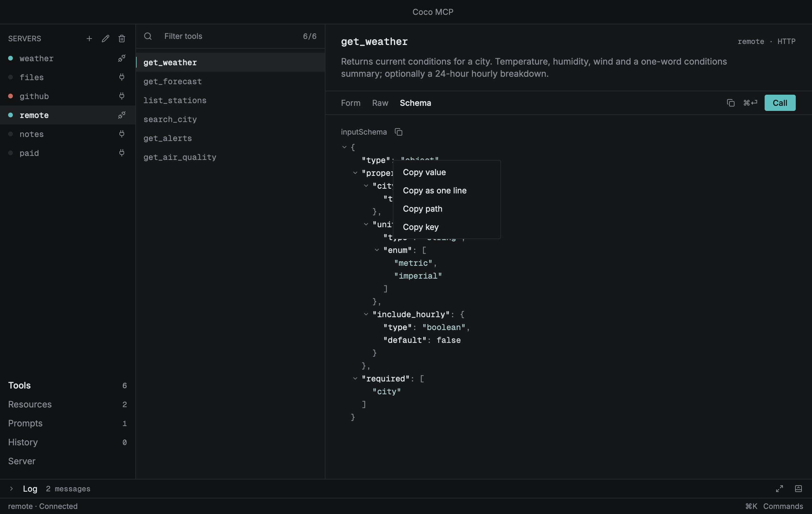
Task: Open the Prompts section
Action: pyautogui.click(x=68, y=423)
